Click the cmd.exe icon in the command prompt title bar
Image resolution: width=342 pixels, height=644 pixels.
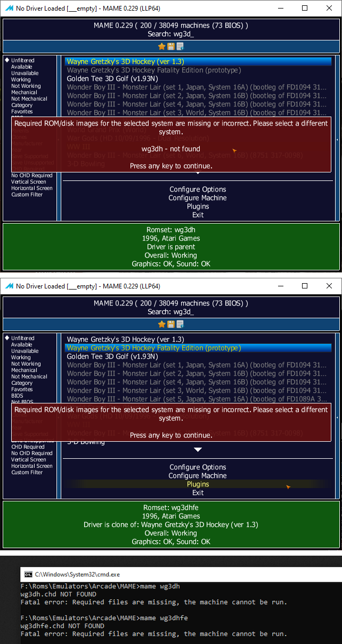28,574
